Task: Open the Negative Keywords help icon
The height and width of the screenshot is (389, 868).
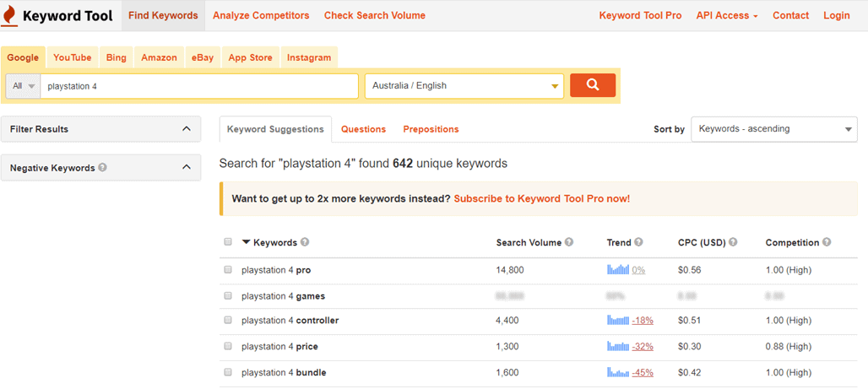Action: coord(102,168)
